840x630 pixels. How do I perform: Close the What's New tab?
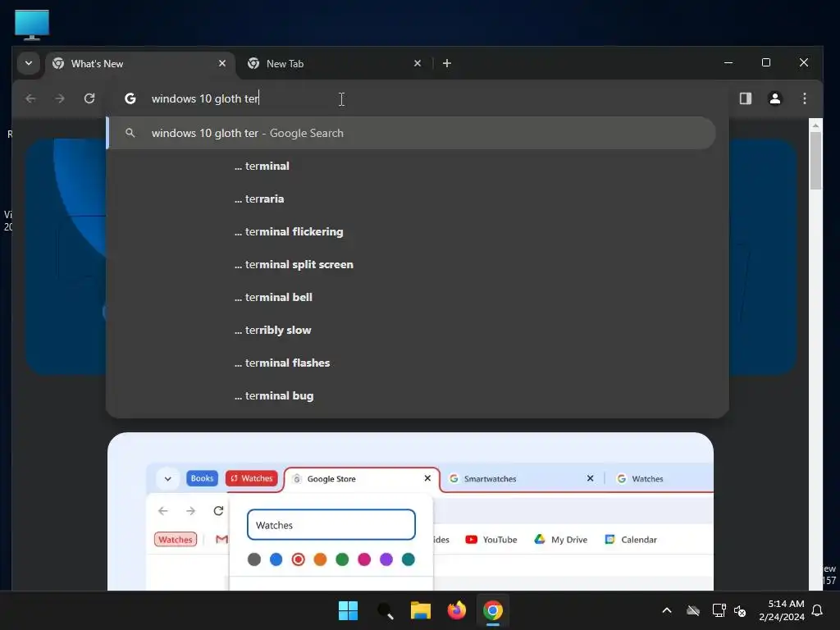coord(222,63)
